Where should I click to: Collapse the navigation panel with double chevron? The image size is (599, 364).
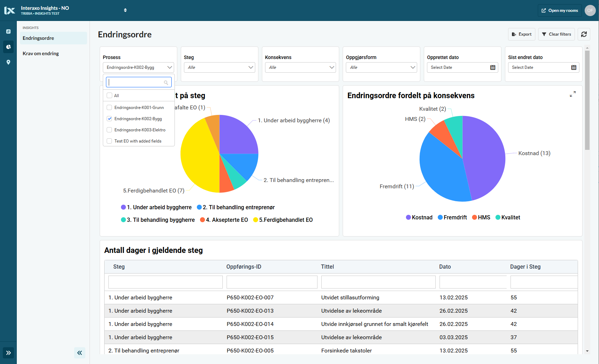pos(80,353)
